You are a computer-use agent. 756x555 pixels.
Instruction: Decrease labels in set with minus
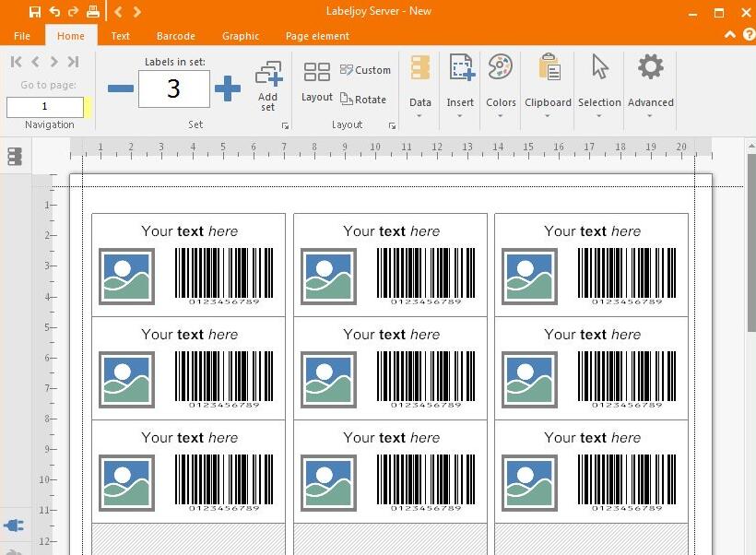tap(121, 89)
